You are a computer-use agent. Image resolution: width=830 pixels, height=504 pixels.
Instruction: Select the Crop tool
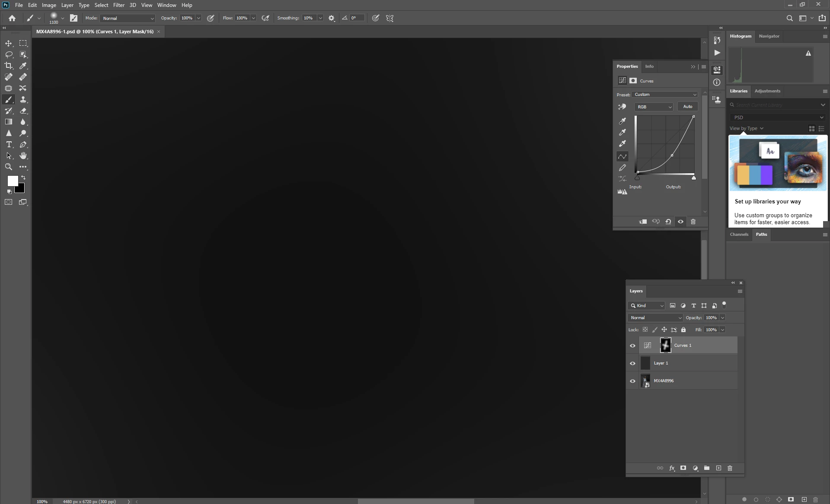pyautogui.click(x=9, y=66)
